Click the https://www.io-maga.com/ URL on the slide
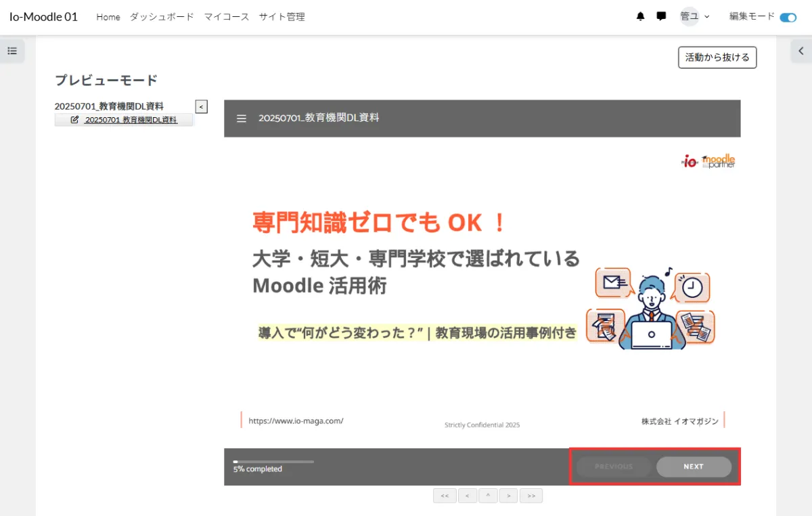 [x=296, y=421]
